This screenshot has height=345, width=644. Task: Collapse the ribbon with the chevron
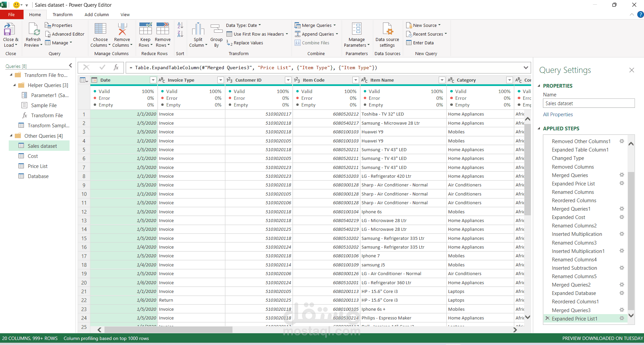tap(632, 14)
